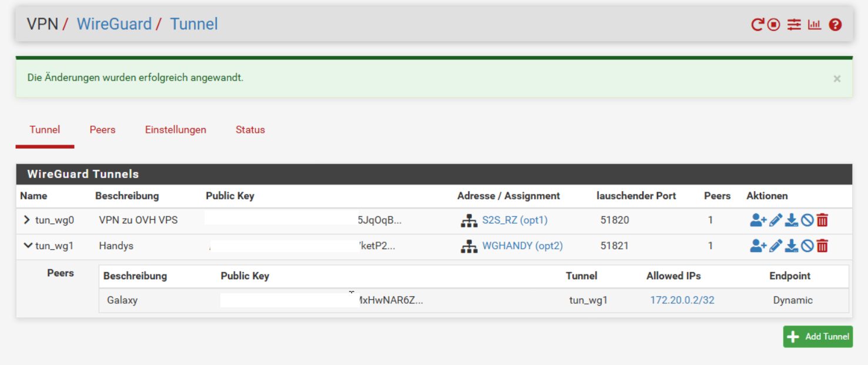The image size is (868, 365).
Task: Open related settings sliders icon
Action: (x=794, y=25)
